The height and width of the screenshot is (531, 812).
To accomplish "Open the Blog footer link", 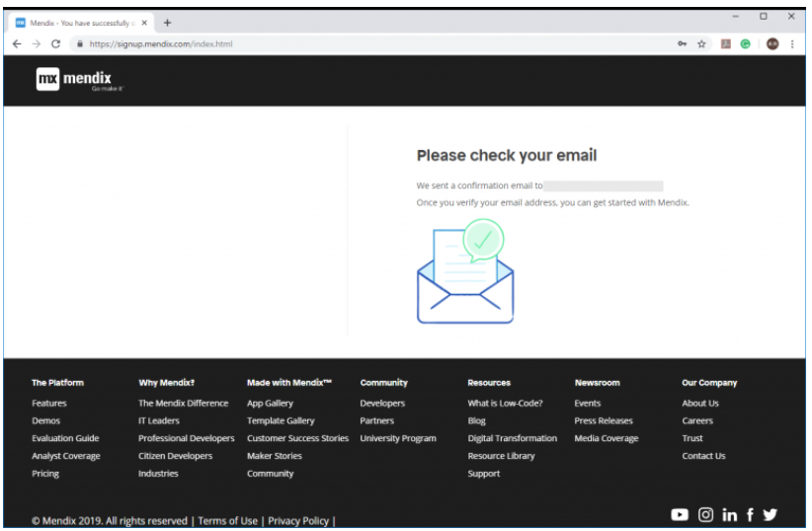I will tap(476, 420).
